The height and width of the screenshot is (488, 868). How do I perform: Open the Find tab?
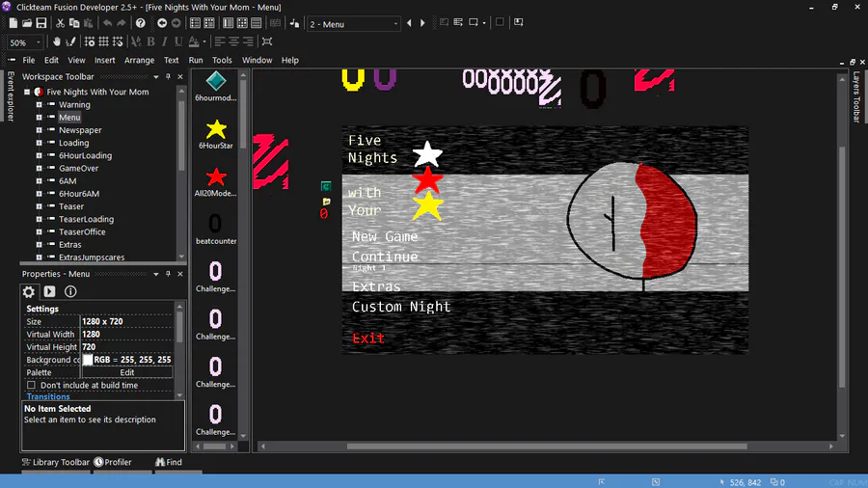[x=168, y=462]
